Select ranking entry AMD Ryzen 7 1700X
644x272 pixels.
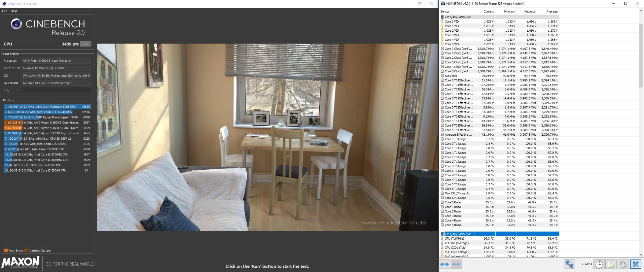(47, 133)
